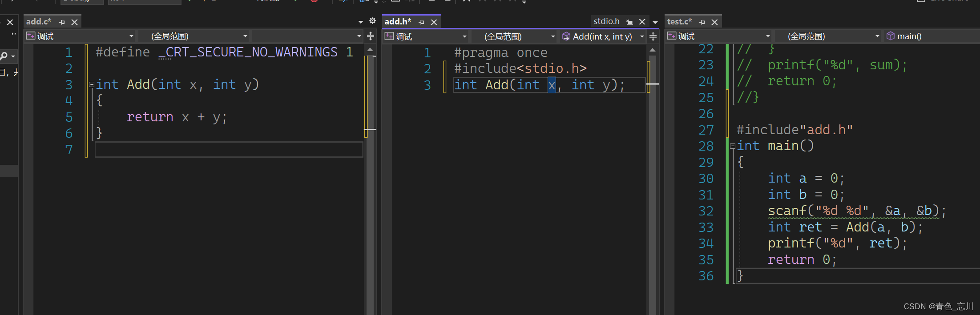This screenshot has height=315, width=980.
Task: Click the add.h scrollbar up arrow
Action: point(653,50)
